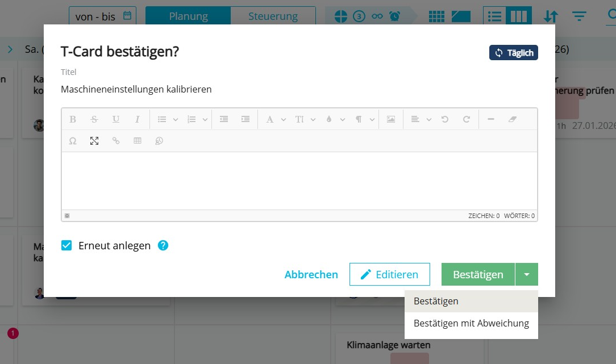Apply strikethrough formatting

[x=94, y=119]
